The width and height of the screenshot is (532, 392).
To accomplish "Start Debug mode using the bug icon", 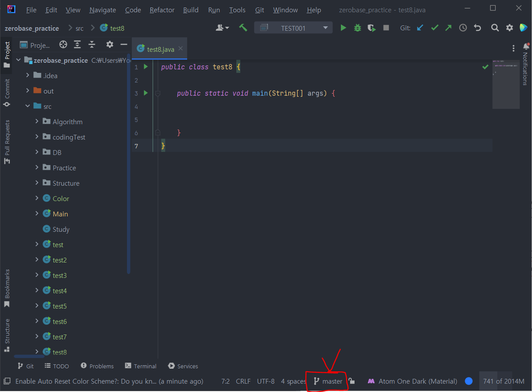I will click(x=357, y=27).
